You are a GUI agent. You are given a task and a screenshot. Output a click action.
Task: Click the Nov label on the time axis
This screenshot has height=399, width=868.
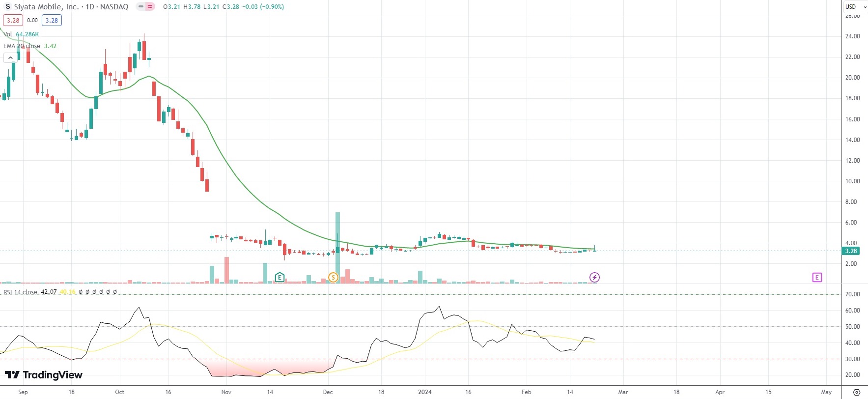(x=226, y=392)
